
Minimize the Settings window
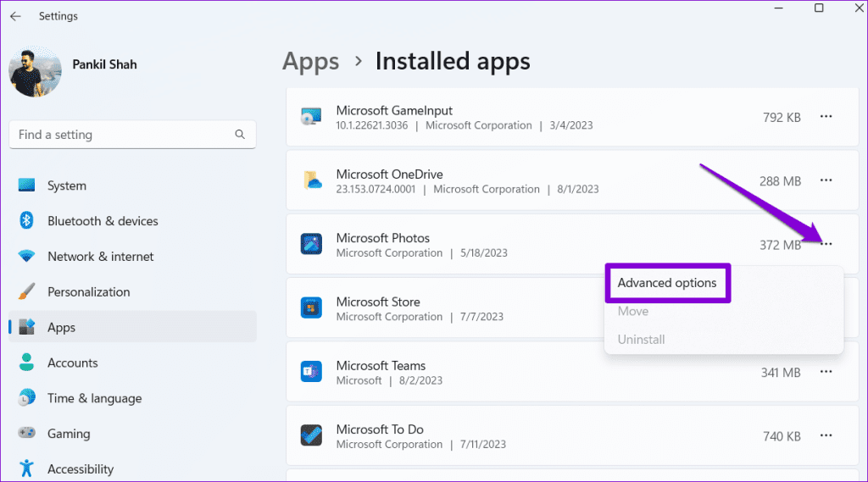(x=778, y=8)
